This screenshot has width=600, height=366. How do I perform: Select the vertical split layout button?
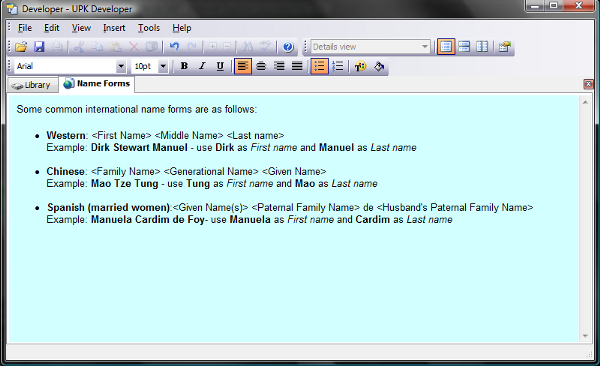tap(482, 47)
